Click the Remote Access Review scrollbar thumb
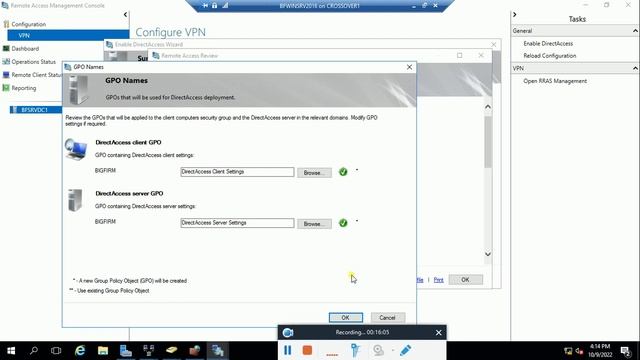The width and height of the screenshot is (640, 360). tap(488, 142)
